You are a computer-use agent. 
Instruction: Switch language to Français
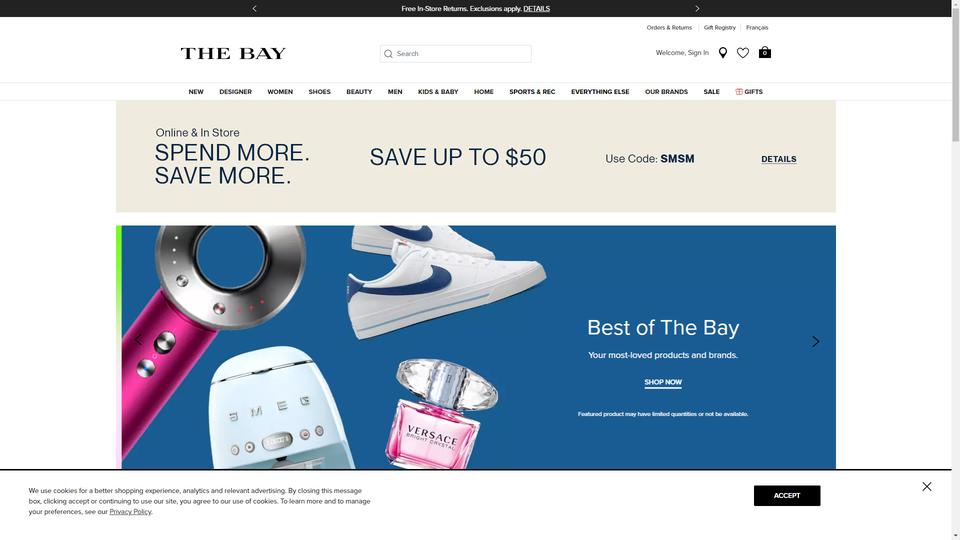click(x=757, y=28)
